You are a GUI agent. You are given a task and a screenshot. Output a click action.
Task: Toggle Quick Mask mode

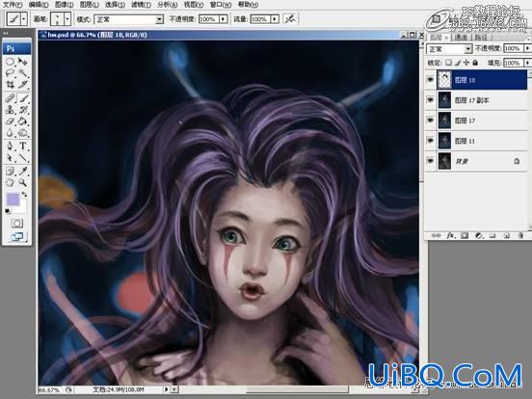click(x=17, y=224)
